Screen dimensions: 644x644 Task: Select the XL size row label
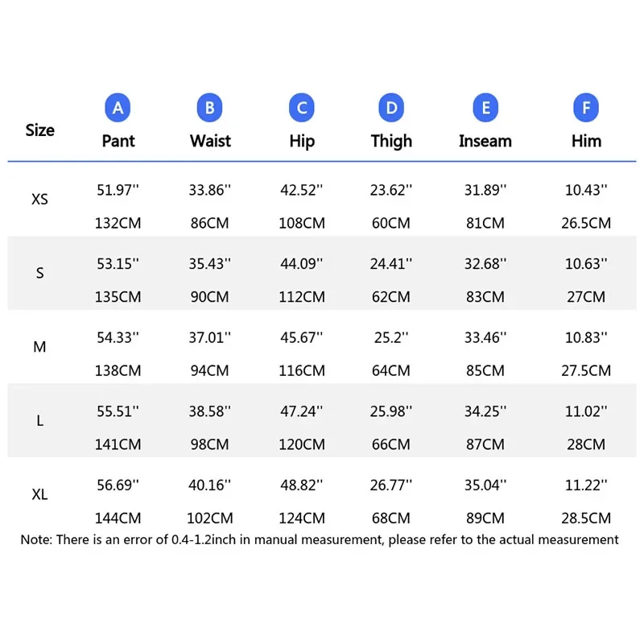pyautogui.click(x=39, y=494)
